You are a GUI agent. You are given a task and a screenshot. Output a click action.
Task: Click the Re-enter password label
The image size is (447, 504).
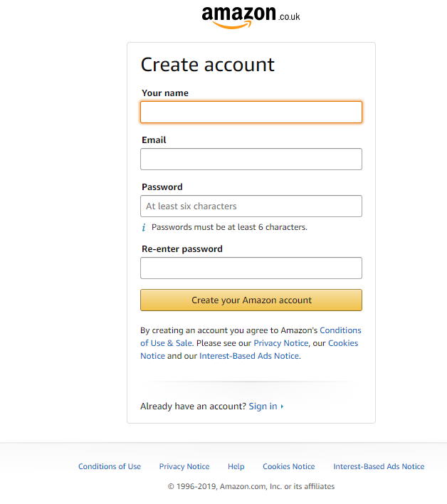pyautogui.click(x=182, y=248)
